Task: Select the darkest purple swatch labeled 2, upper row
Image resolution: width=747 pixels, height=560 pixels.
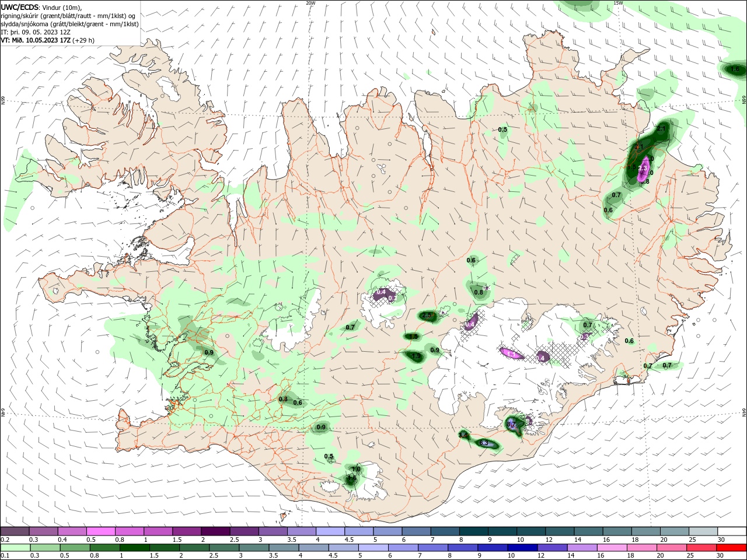Action: [x=215, y=531]
